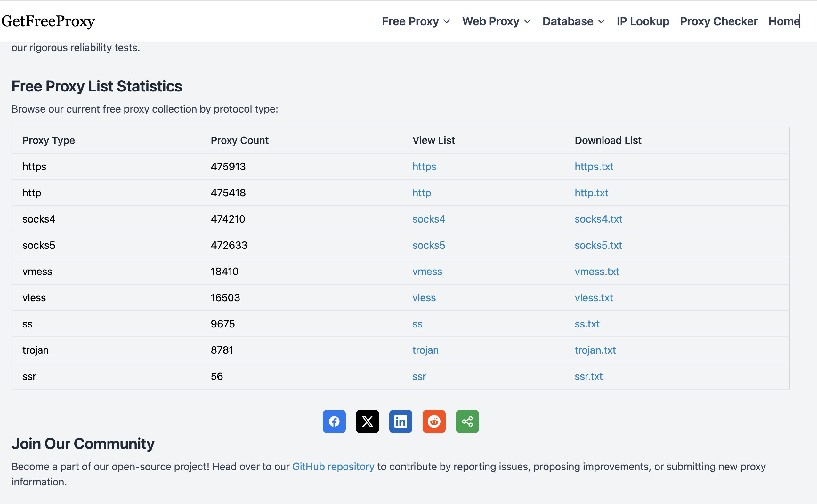Share the page on LinkedIn
This screenshot has height=504, width=817.
coord(401,421)
